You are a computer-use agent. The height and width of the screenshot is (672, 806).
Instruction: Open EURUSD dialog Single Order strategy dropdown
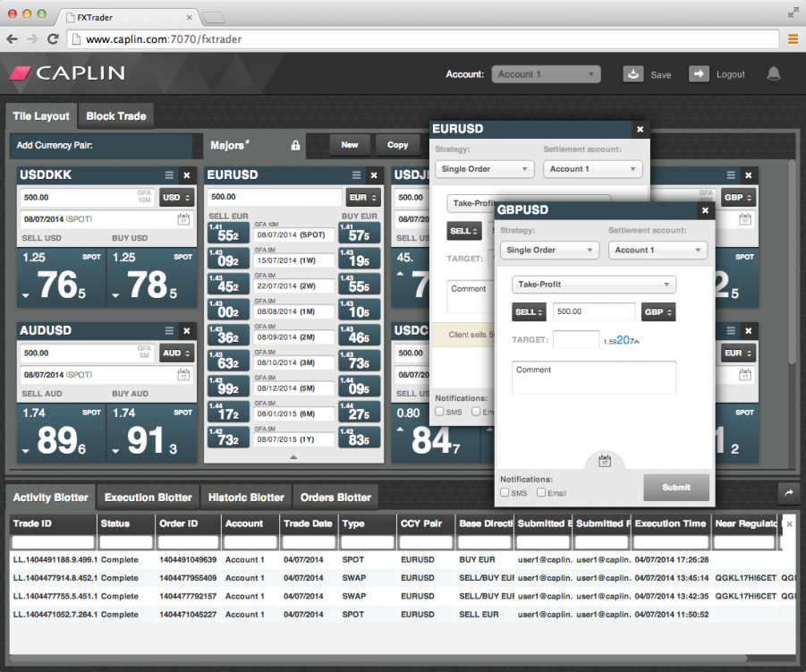(484, 169)
